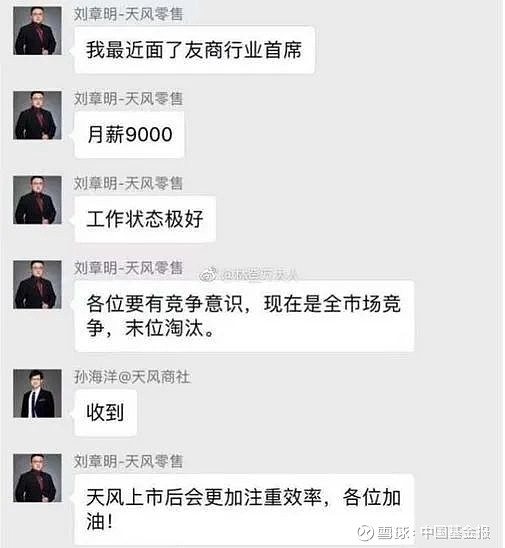Screen dimensions: 505x548
Task: Tap avatar beside '天风上市后' message
Action: [x=37, y=478]
